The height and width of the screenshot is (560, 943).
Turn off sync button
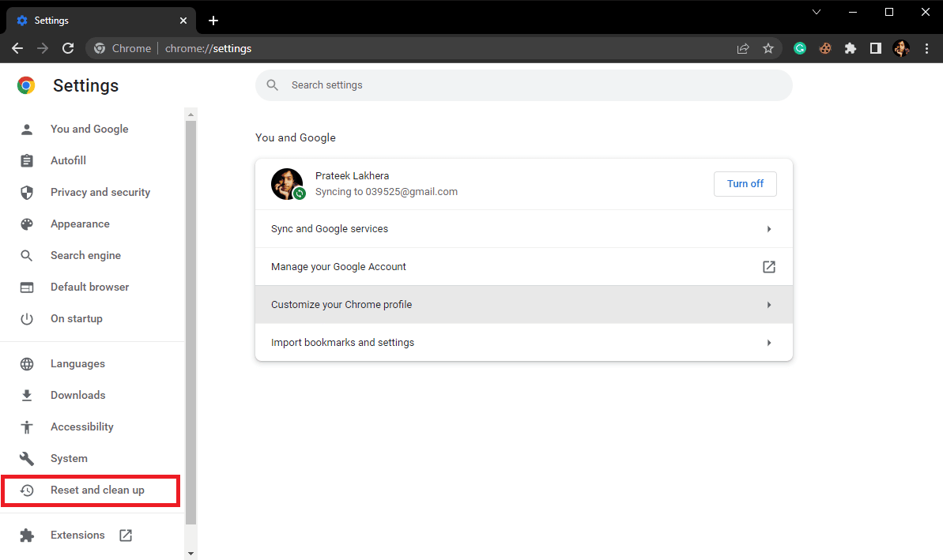(x=745, y=184)
